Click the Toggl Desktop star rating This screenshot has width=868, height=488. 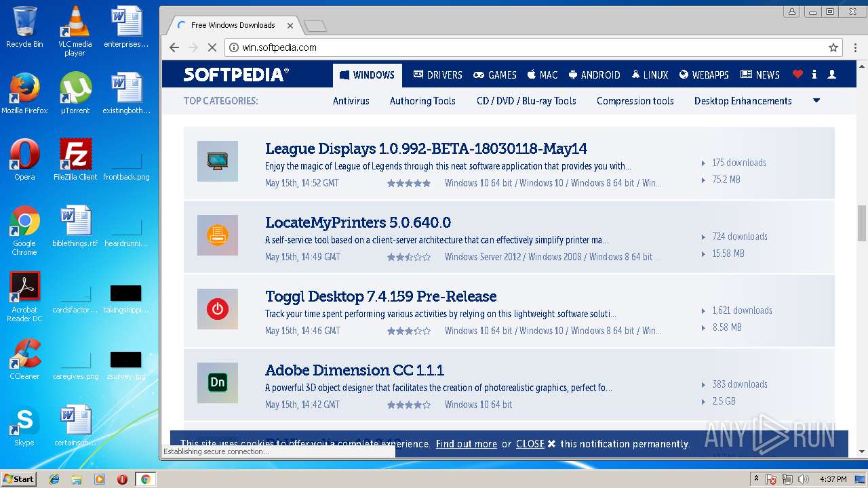tap(409, 331)
